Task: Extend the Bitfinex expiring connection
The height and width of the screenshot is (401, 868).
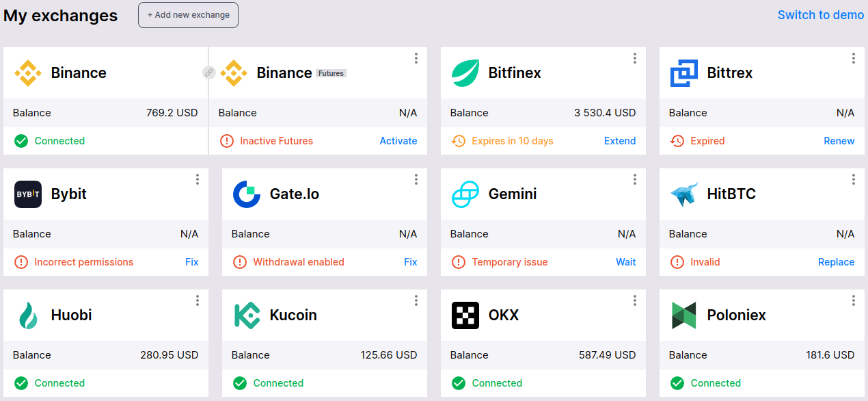Action: click(620, 141)
